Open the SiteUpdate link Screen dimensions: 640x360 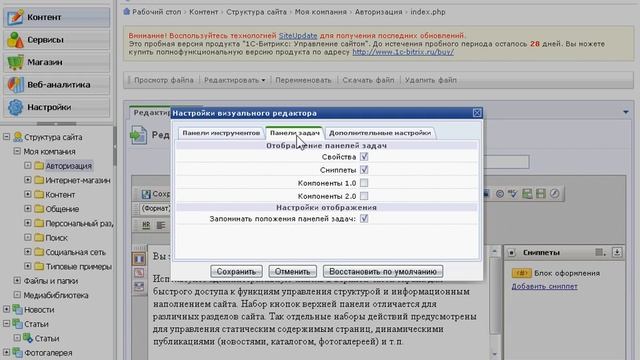click(298, 36)
